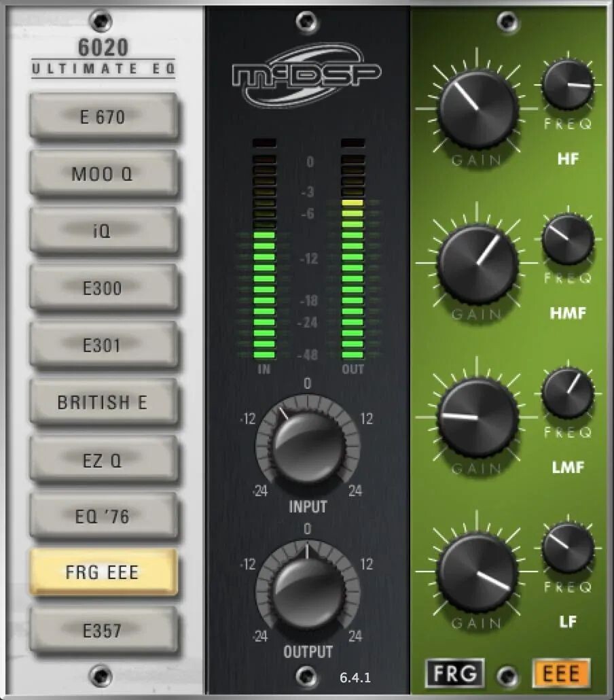The image size is (614, 700).
Task: Click the 6020 Ultimate EQ title
Action: [103, 57]
